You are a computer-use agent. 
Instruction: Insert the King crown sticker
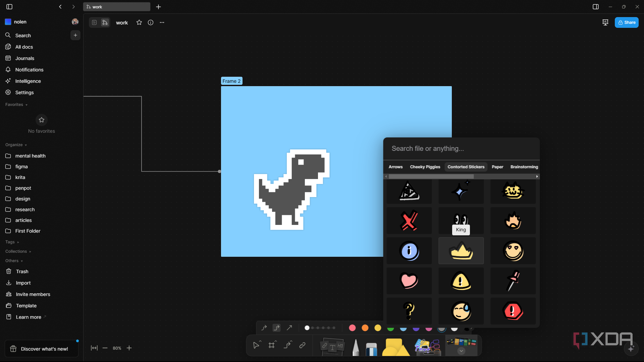click(x=461, y=251)
